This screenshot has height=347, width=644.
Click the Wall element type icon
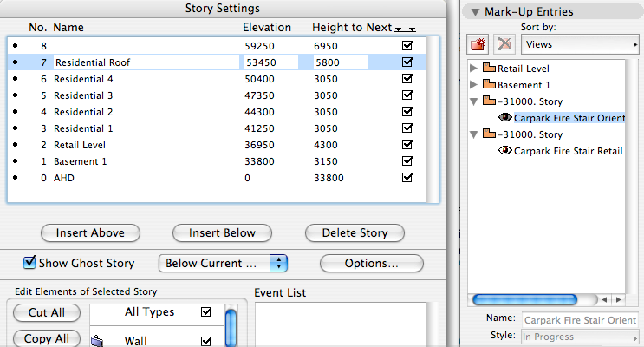pyautogui.click(x=98, y=342)
